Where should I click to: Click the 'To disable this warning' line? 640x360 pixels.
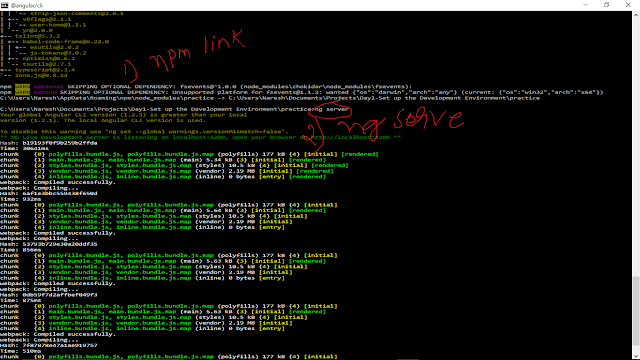(x=144, y=132)
